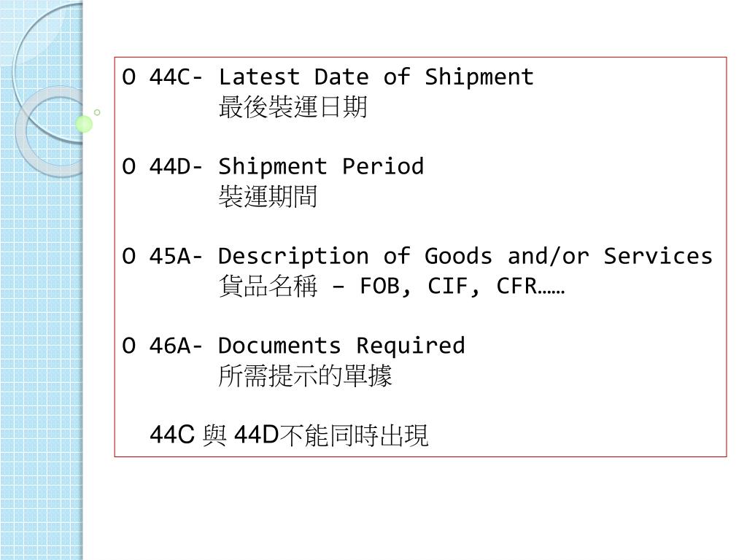Click the blue grid sidebar panel
The image size is (747, 560).
42,280
